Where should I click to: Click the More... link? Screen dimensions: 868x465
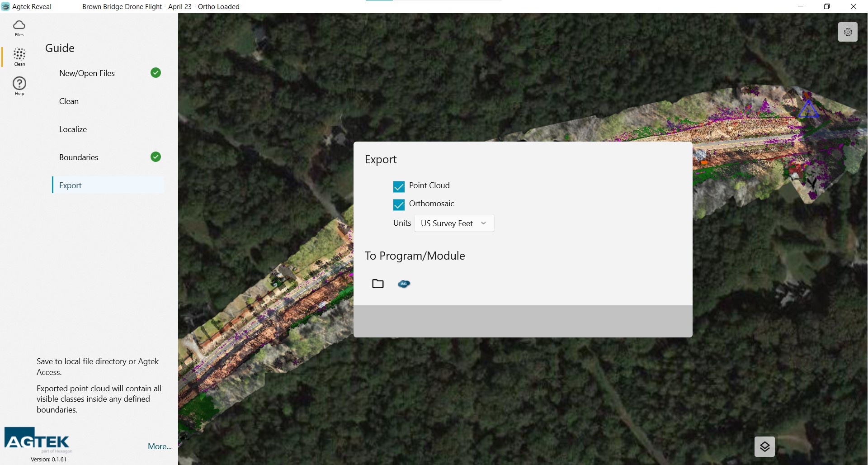160,446
